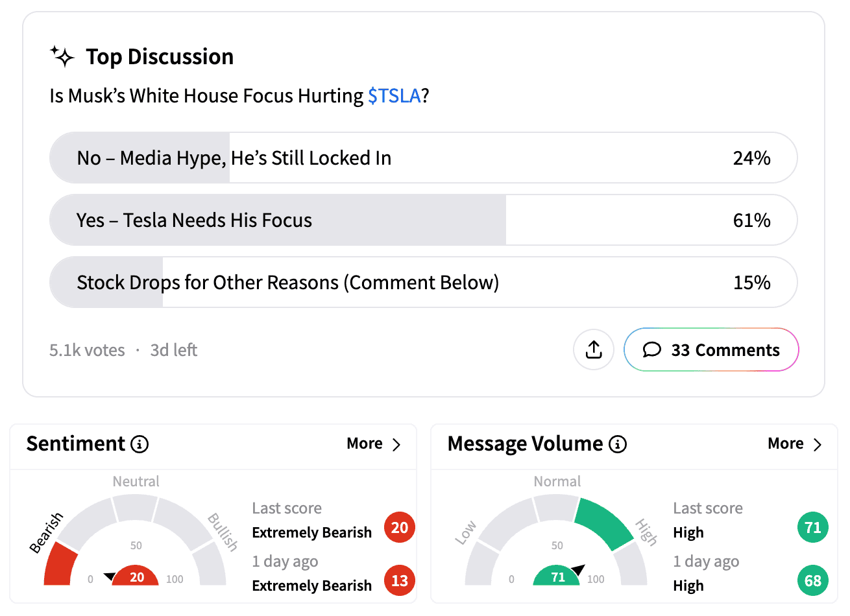Click the Message Volume info icon
This screenshot has width=850, height=616.
(x=618, y=444)
